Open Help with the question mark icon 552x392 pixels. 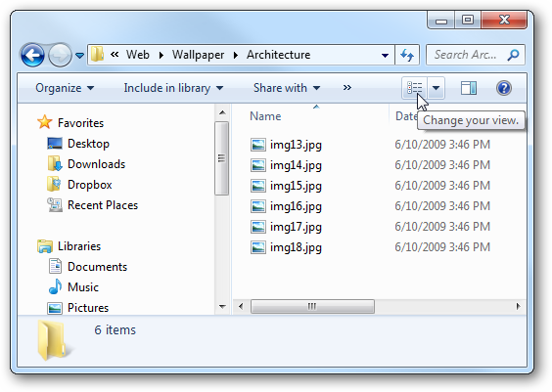(504, 88)
